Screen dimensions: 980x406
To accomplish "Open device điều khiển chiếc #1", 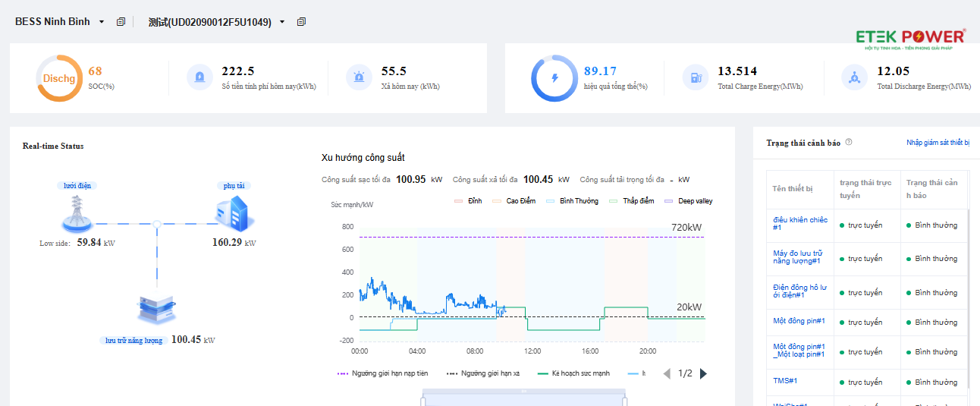I will coord(800,224).
